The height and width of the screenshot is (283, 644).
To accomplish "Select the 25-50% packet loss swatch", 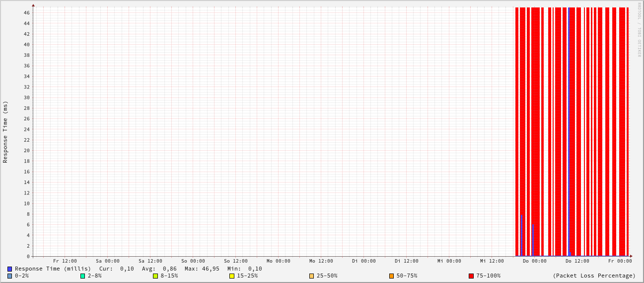I will click(x=312, y=276).
